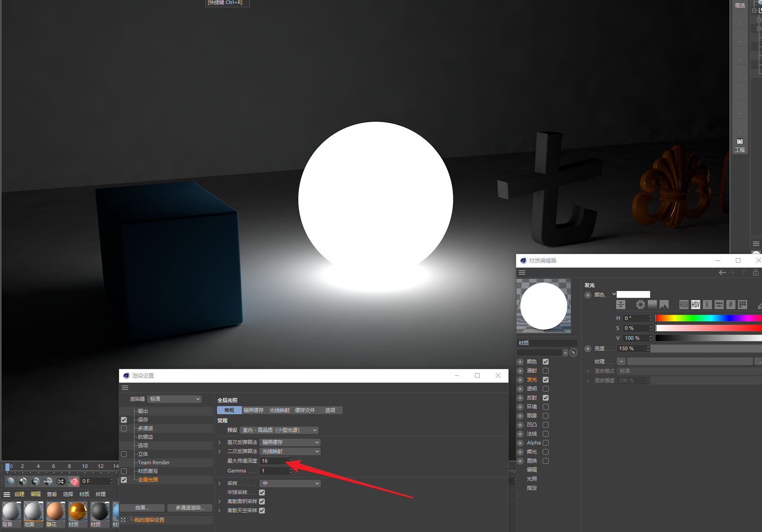Image resolution: width=762 pixels, height=532 pixels.
Task: Uncheck the 半球采样 checkbox
Action: (x=262, y=492)
